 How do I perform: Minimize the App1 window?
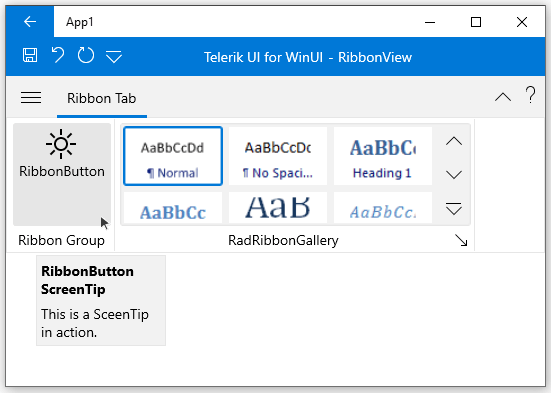430,22
